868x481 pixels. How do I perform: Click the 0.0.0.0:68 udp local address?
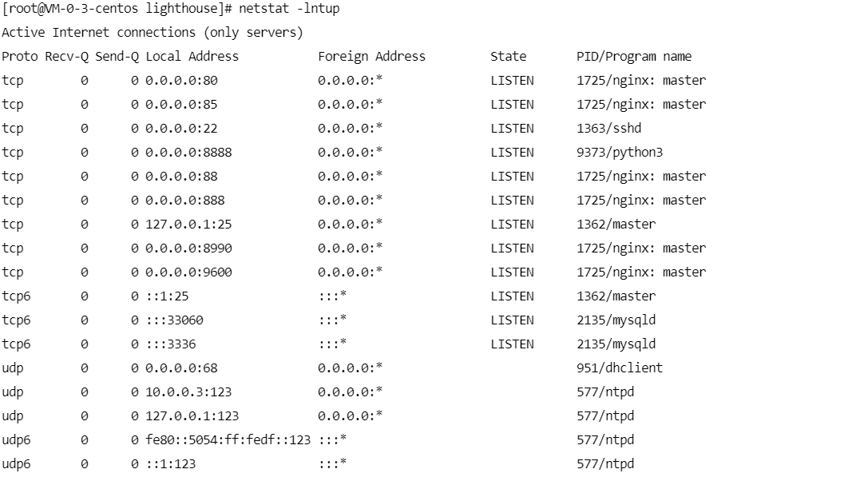(181, 368)
